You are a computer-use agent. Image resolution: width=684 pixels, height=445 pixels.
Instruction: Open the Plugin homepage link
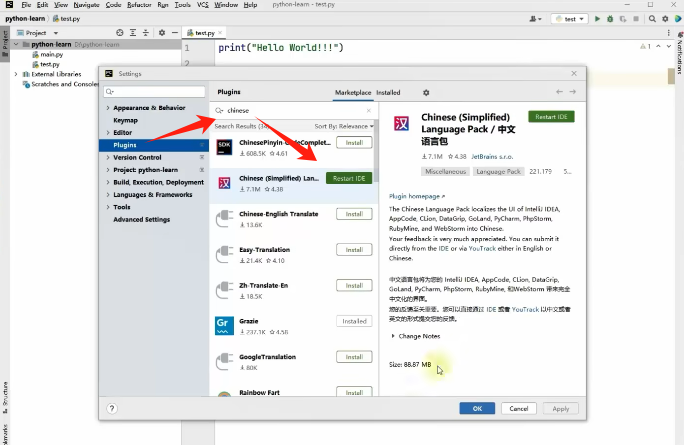[417, 196]
